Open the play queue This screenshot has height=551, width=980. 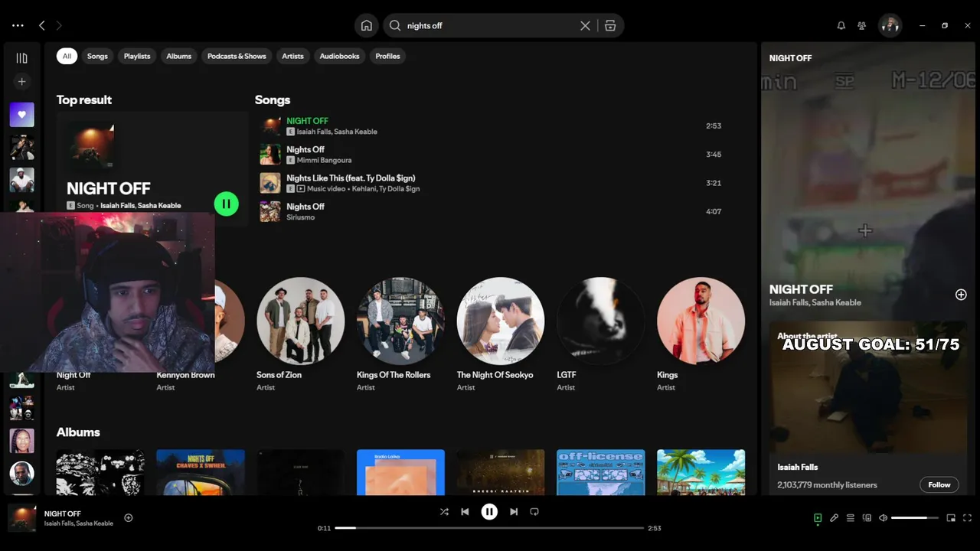[x=851, y=518]
